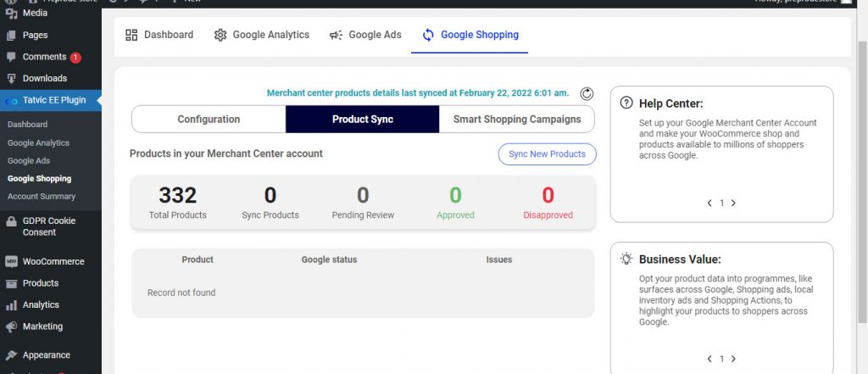The height and width of the screenshot is (374, 868).
Task: Click the Marketing megaphone icon in sidebar
Action: coord(11,327)
